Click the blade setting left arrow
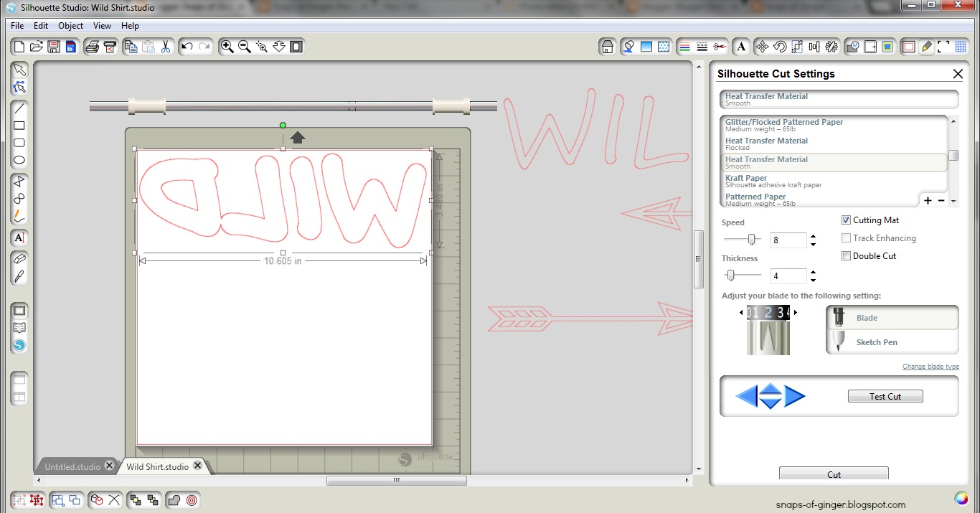 tap(741, 313)
